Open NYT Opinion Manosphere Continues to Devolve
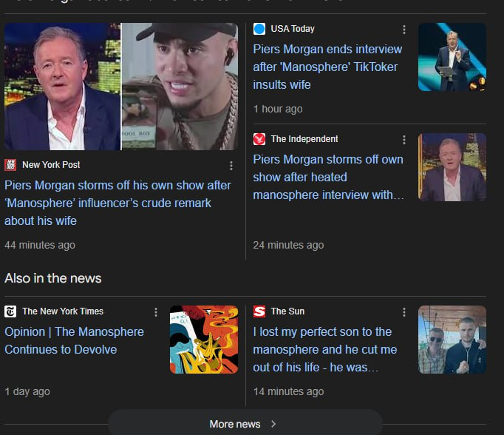Image resolution: width=504 pixels, height=435 pixels. point(74,341)
